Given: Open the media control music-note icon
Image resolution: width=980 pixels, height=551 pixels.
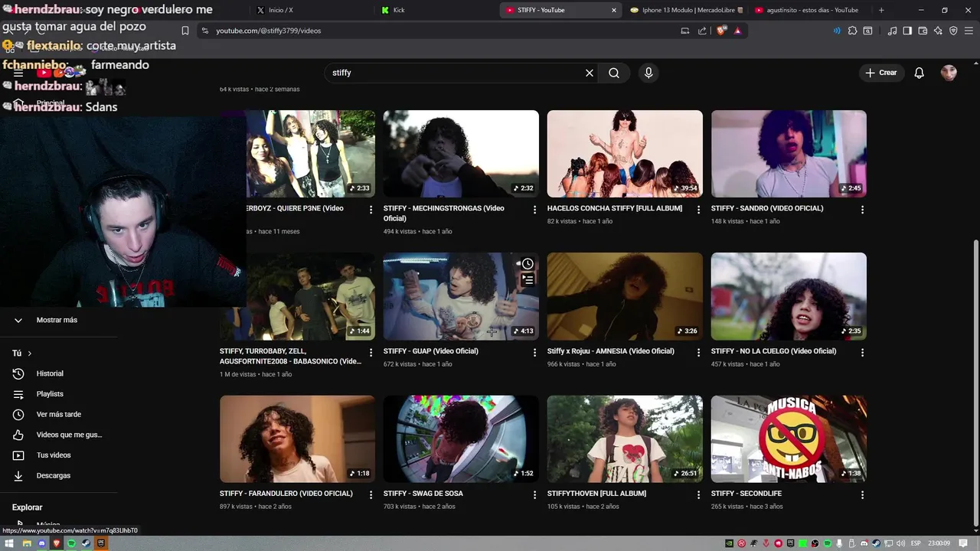Looking at the screenshot, I should tap(892, 31).
